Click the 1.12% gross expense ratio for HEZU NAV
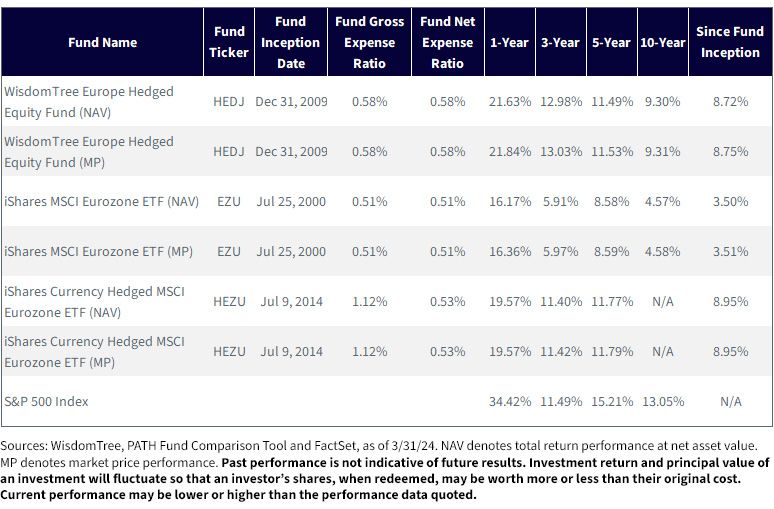 coord(369,302)
